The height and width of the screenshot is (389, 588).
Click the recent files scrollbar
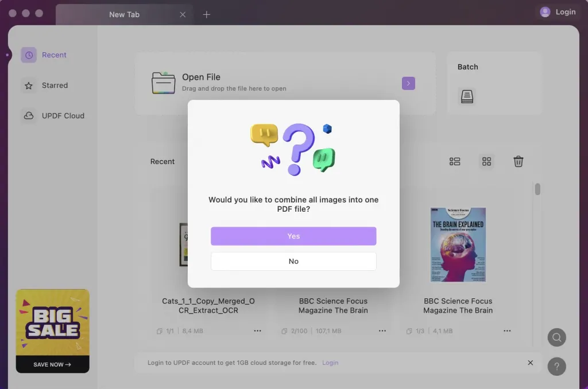point(537,189)
